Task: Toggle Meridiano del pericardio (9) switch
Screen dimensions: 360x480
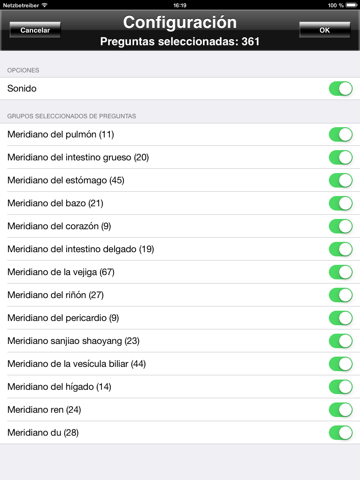Action: [x=341, y=318]
